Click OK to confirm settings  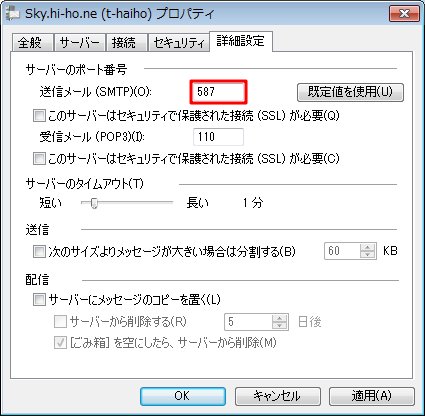[183, 396]
